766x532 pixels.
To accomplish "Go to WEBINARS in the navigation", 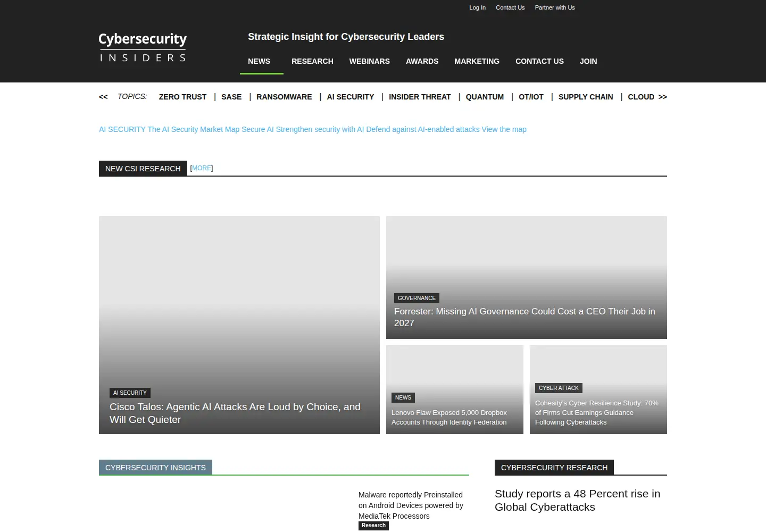I will click(370, 61).
